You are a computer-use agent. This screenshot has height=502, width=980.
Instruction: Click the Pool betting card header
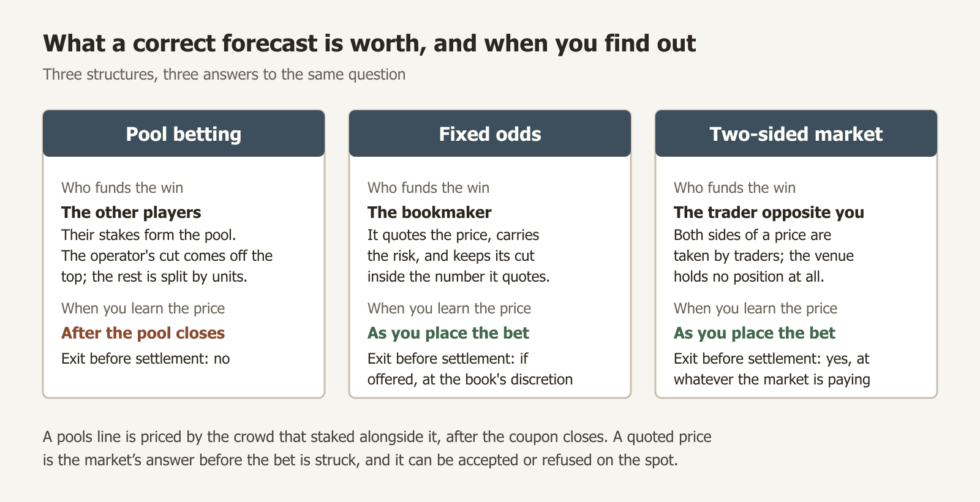184,133
